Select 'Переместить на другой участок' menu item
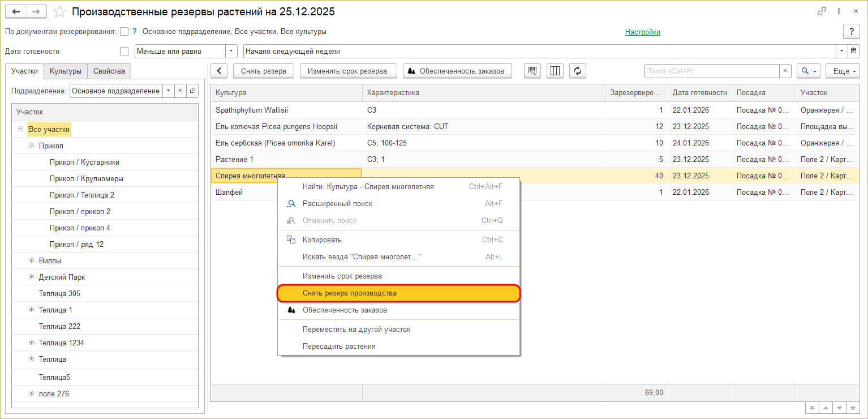The width and height of the screenshot is (868, 419). (x=356, y=329)
